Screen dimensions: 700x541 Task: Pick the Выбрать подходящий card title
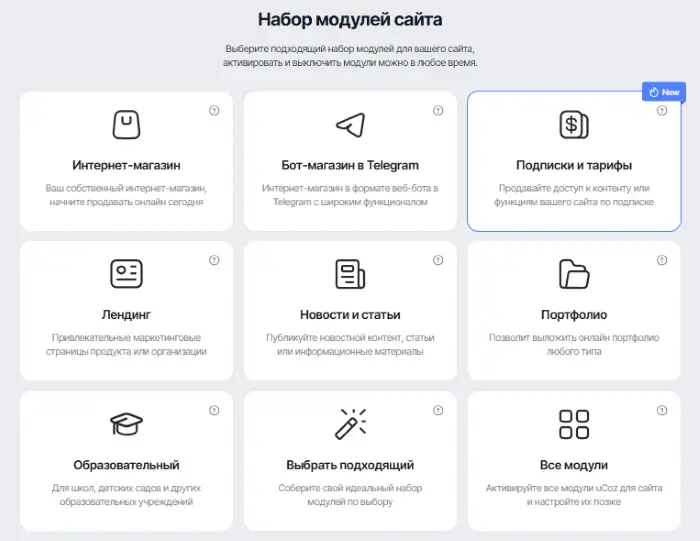click(x=350, y=465)
